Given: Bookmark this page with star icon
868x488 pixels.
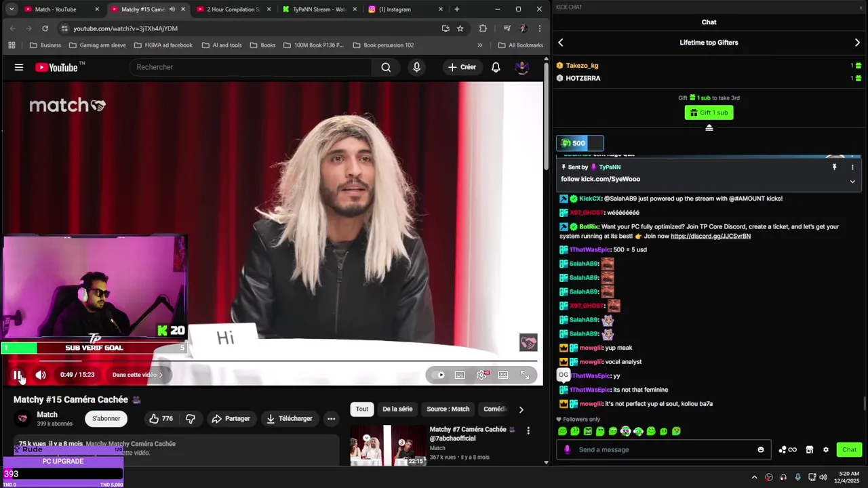Looking at the screenshot, I should pos(460,28).
